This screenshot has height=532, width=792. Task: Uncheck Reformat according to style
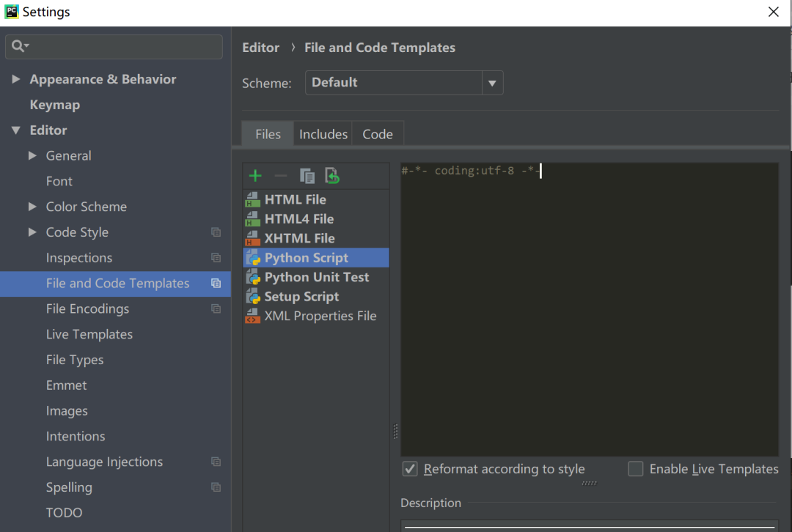pyautogui.click(x=411, y=469)
